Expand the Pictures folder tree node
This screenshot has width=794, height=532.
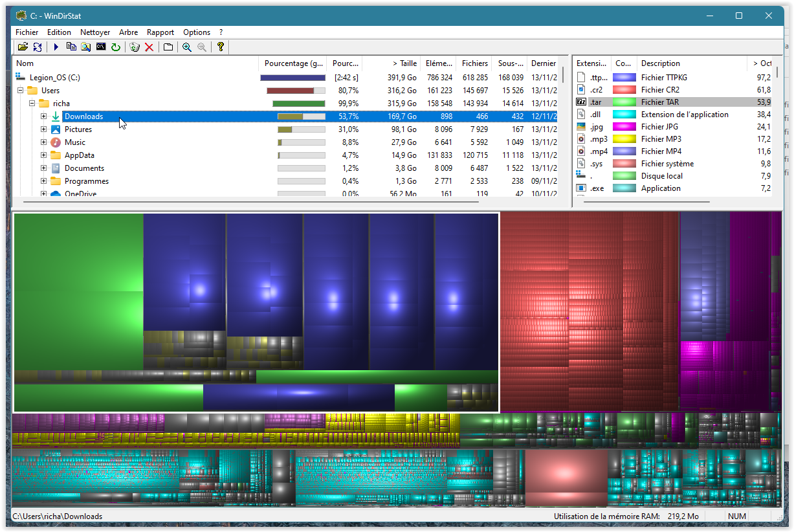coord(44,129)
